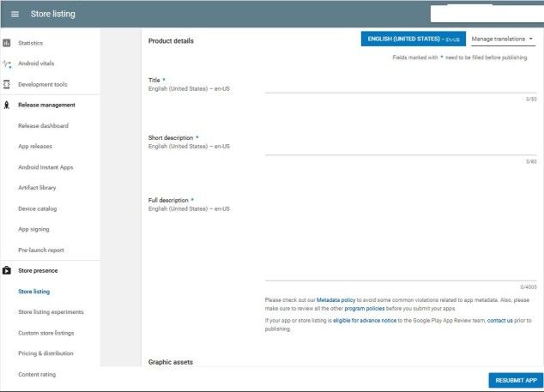The width and height of the screenshot is (544, 392).
Task: Open App releases page
Action: pyautogui.click(x=35, y=147)
